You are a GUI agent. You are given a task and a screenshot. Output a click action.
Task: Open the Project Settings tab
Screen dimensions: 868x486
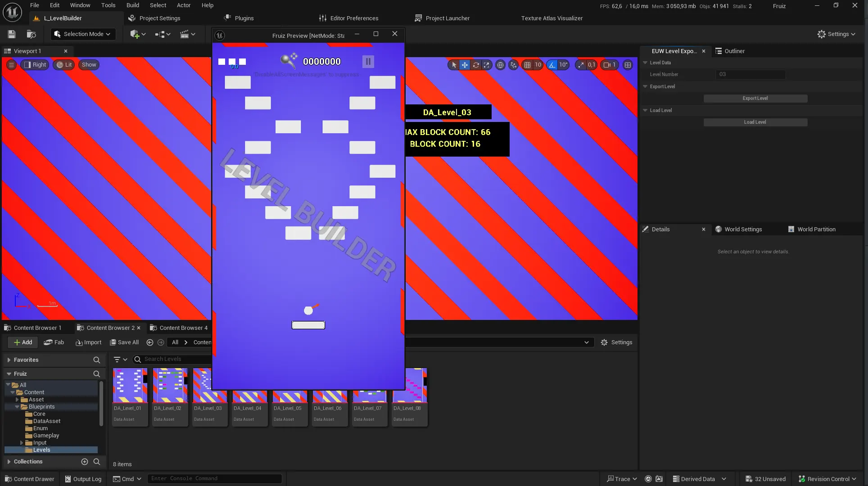[154, 18]
